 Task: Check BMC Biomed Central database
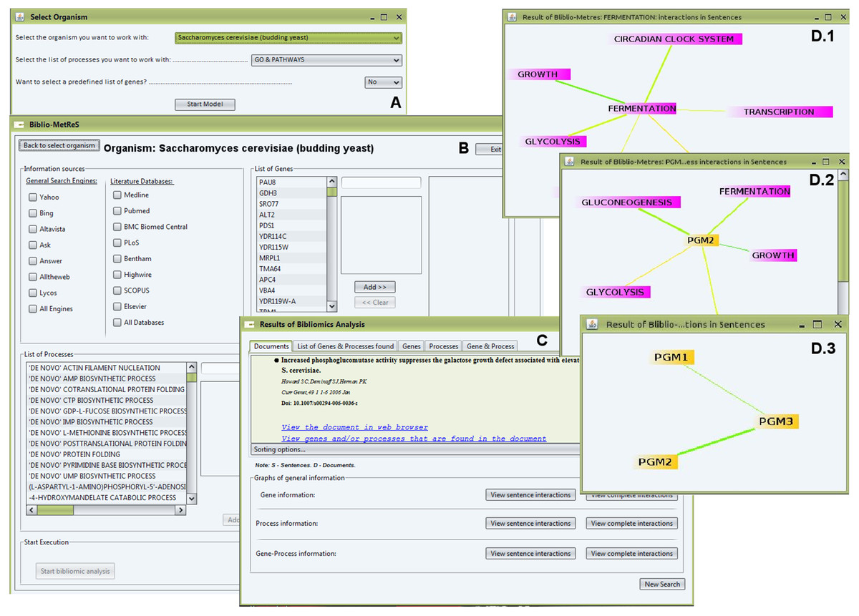pos(117,227)
